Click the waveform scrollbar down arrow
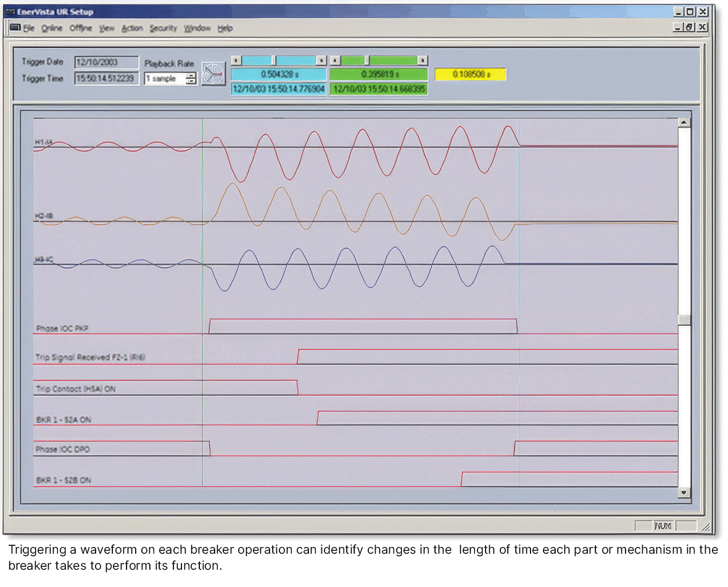Screen dimensions: 728x587 [684, 492]
